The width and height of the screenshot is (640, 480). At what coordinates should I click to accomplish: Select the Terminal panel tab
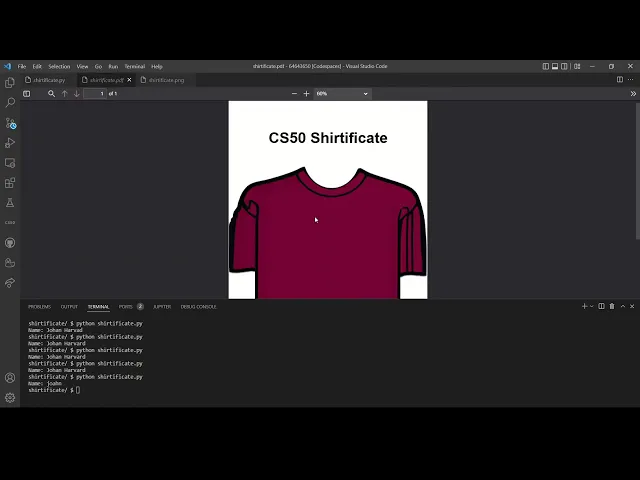[98, 307]
